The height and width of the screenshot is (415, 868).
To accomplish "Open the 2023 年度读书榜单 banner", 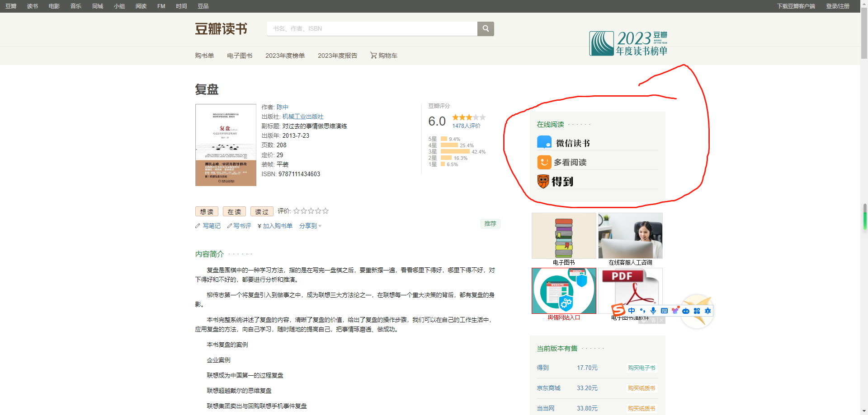I will [x=628, y=43].
